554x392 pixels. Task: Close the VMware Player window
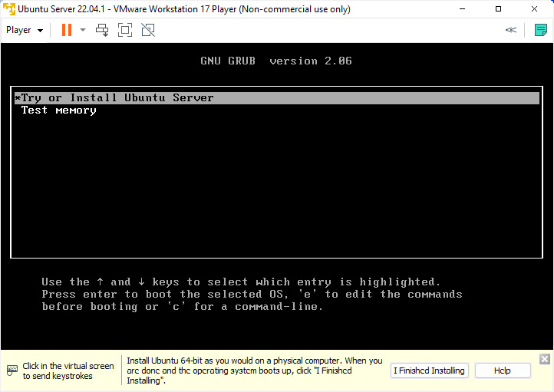(534, 9)
